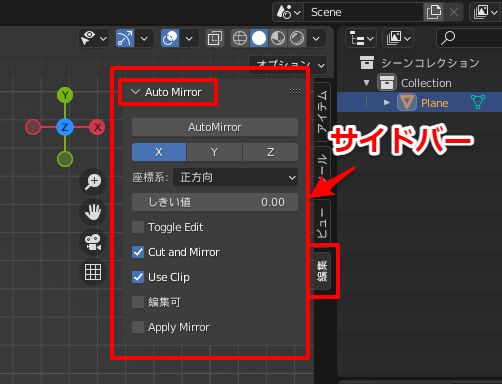Select the Z mirror axis

click(271, 152)
